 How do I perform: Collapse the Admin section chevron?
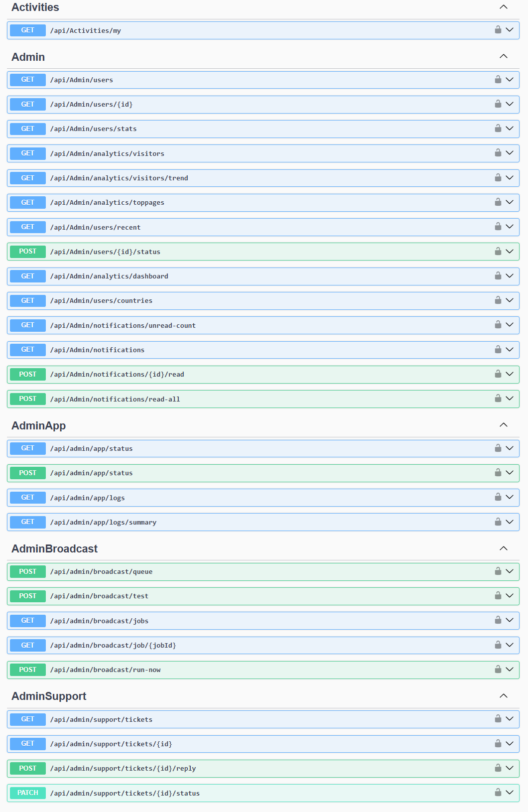[504, 56]
